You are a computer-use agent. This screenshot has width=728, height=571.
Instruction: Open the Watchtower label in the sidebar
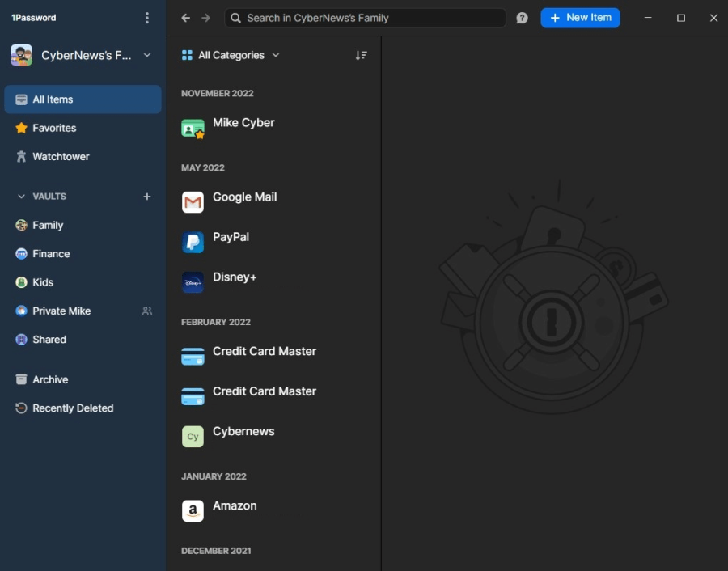(x=61, y=156)
